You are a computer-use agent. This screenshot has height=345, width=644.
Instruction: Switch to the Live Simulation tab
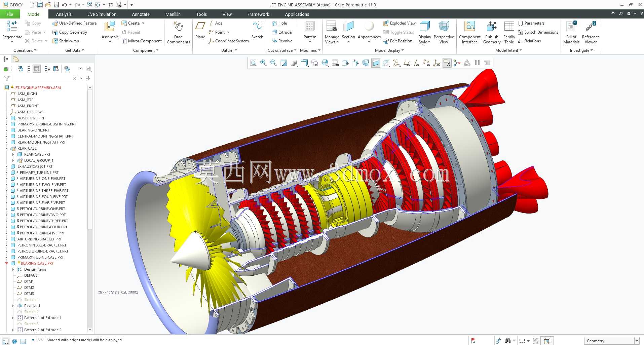tap(102, 14)
